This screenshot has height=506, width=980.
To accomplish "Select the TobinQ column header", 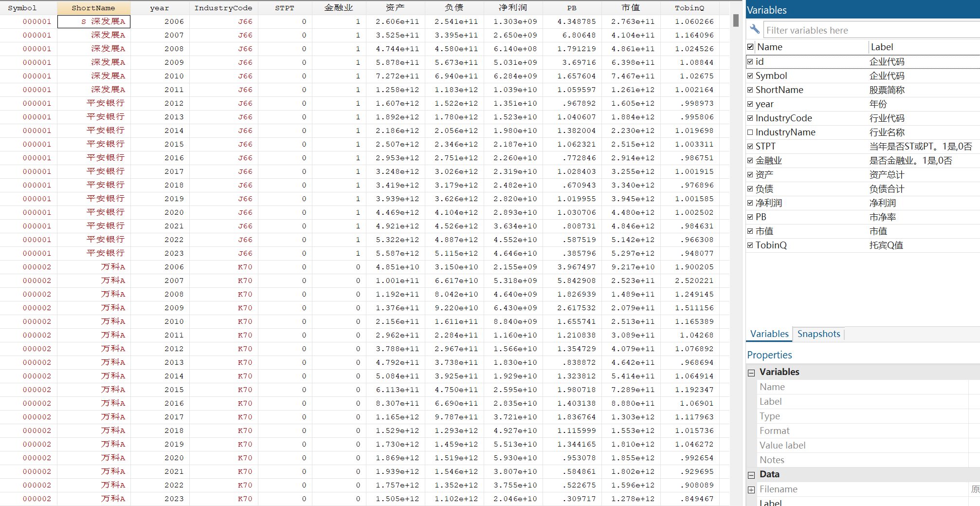I will coord(690,8).
